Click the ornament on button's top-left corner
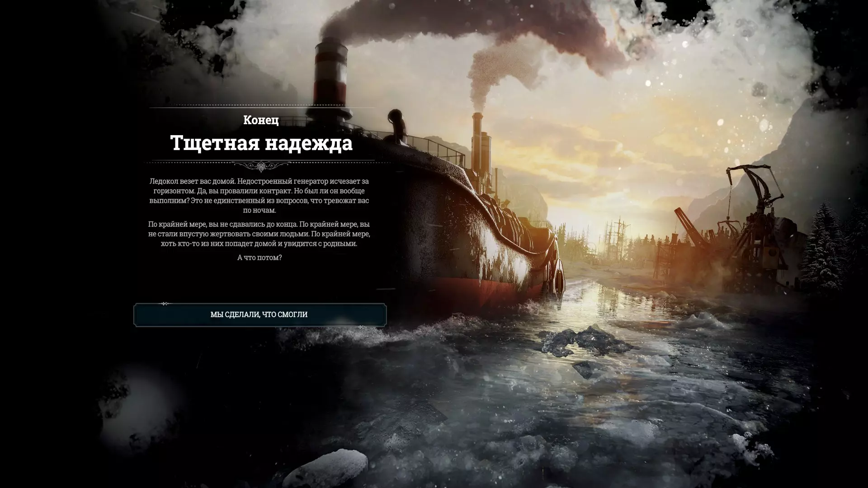 [165, 304]
